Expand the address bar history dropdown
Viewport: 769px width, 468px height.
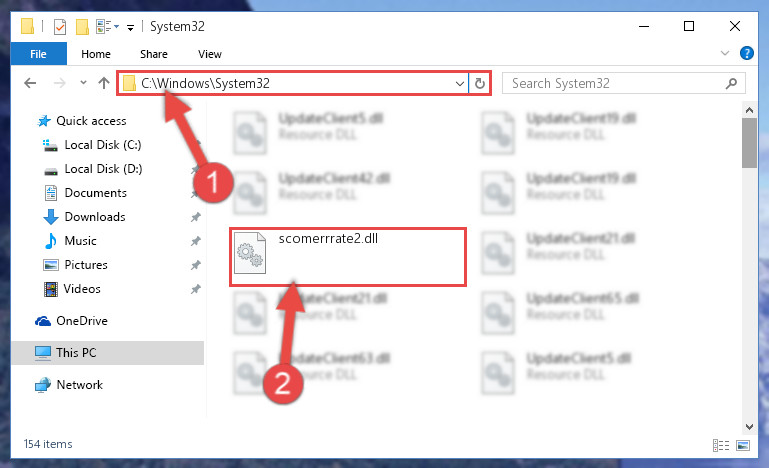coord(460,83)
